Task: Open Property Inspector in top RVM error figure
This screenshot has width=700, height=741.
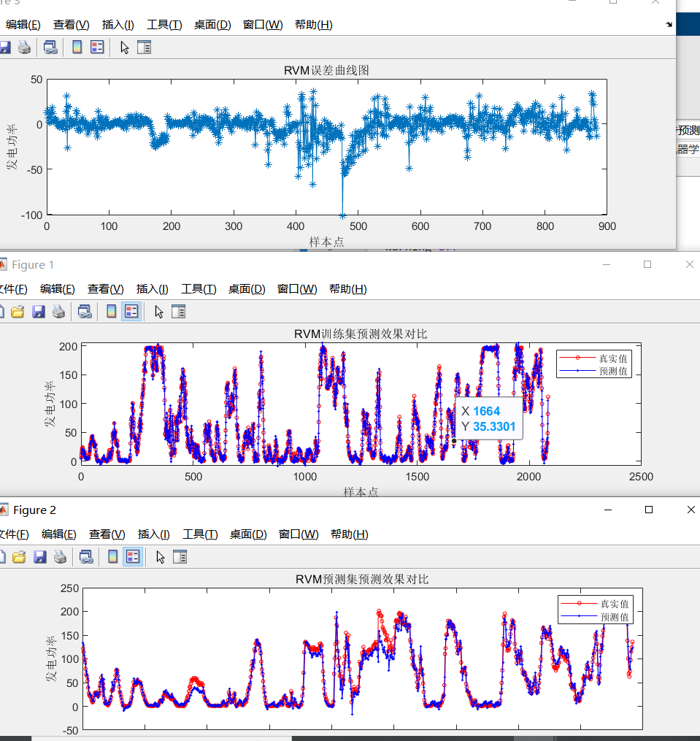Action: (145, 47)
